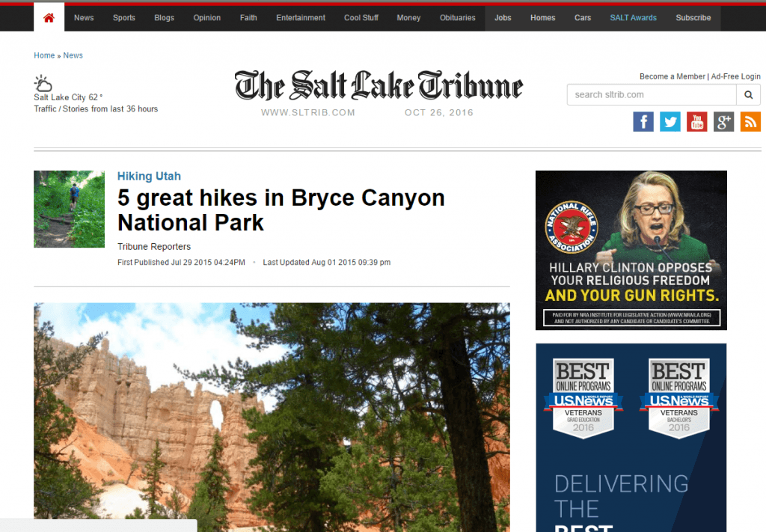
Task: Open the Ad-Free Login link
Action: (x=736, y=77)
